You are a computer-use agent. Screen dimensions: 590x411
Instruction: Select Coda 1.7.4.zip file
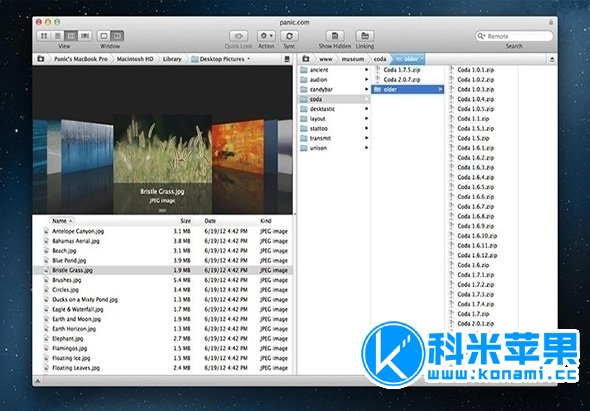(476, 304)
